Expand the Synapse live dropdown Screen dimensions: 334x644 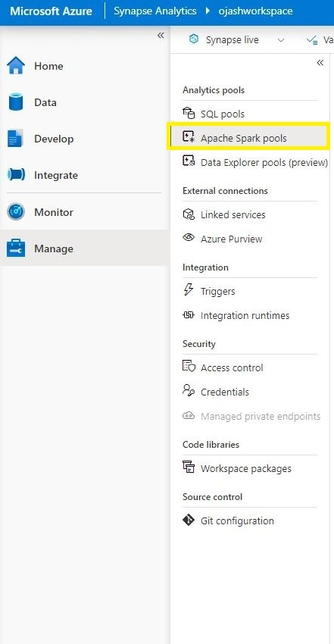281,40
